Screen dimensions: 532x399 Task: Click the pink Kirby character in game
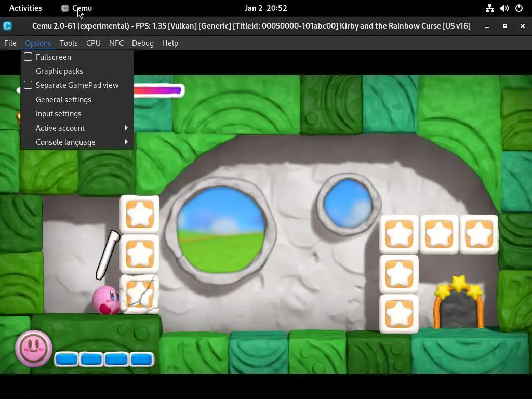point(106,299)
